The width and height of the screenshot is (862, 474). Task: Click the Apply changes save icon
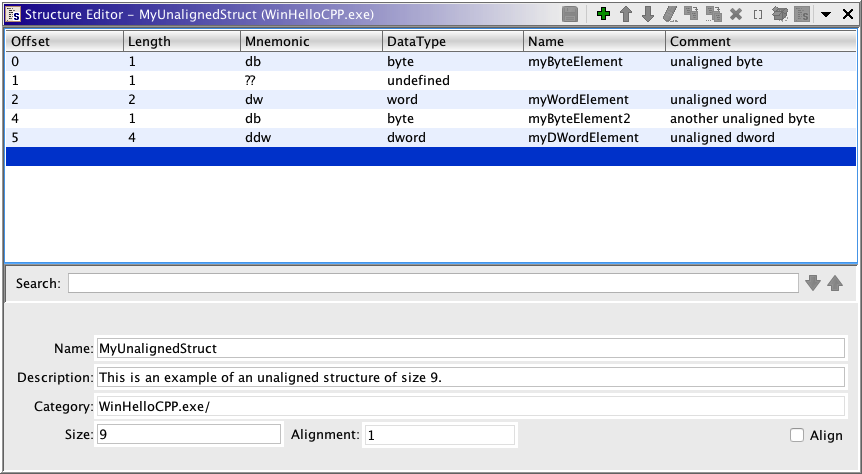pos(570,14)
